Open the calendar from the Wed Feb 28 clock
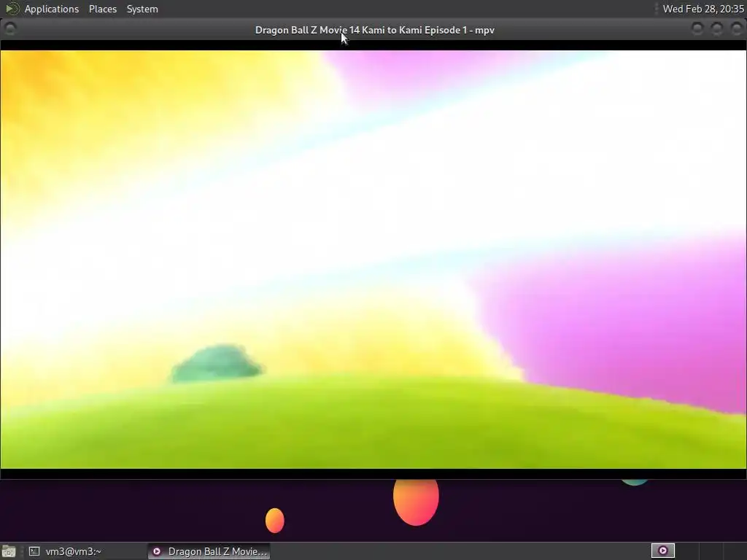The image size is (747, 560). click(703, 9)
